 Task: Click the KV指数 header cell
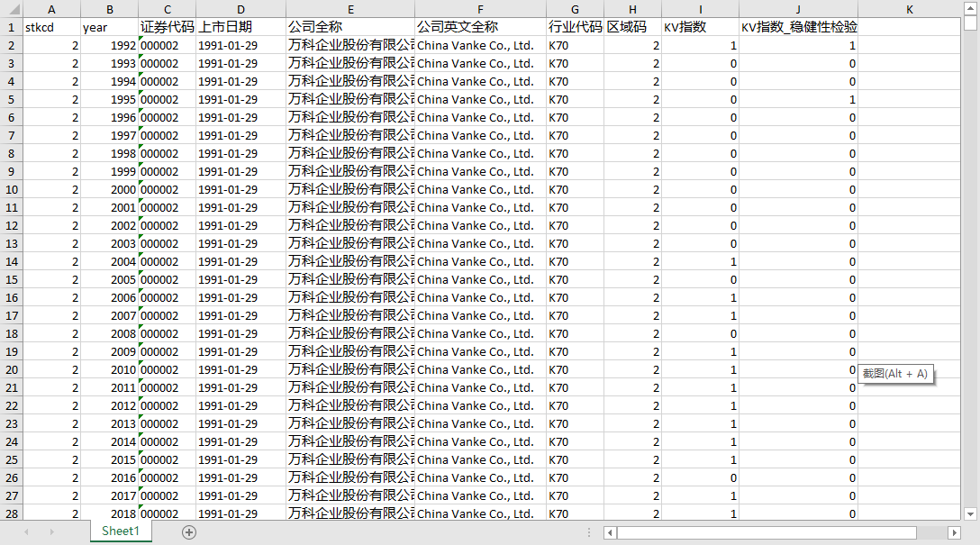point(700,27)
